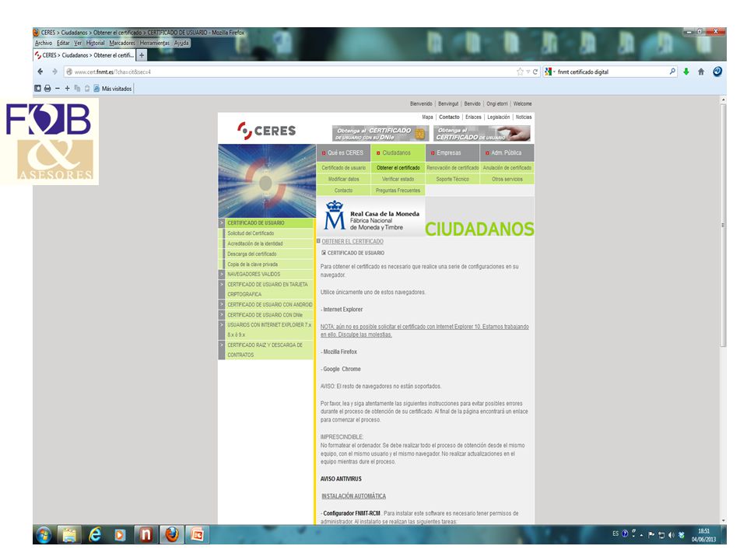Click the network icon in the system tray
The height and width of the screenshot is (560, 747).
click(x=661, y=535)
